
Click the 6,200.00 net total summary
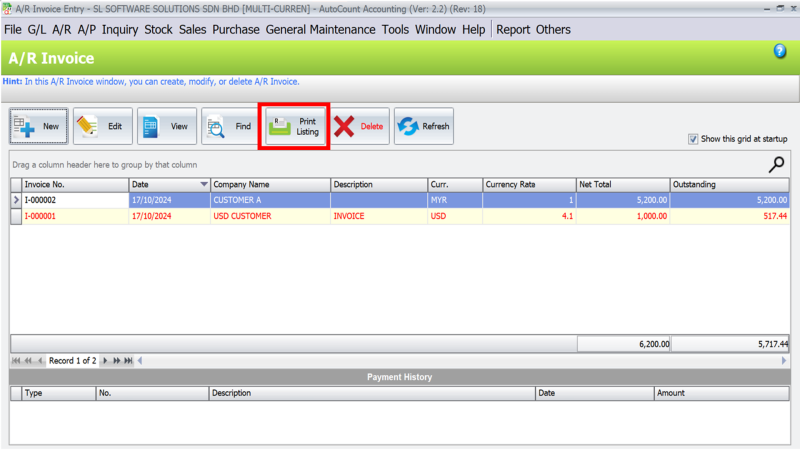[623, 344]
